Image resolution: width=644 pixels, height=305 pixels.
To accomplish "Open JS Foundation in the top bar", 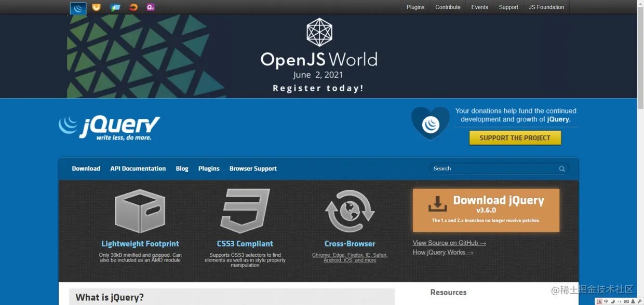I will point(546,7).
